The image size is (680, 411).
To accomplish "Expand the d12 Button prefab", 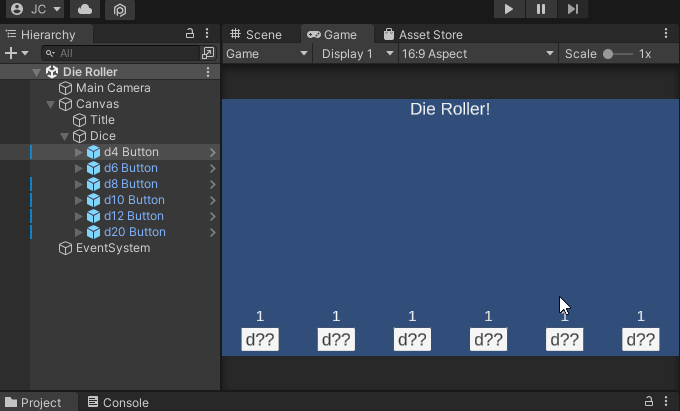I will coord(78,216).
